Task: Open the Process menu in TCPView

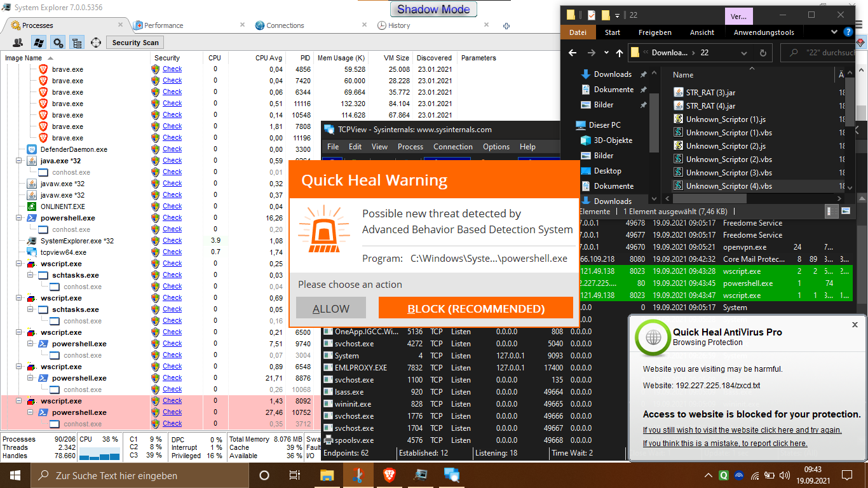Action: (x=410, y=147)
